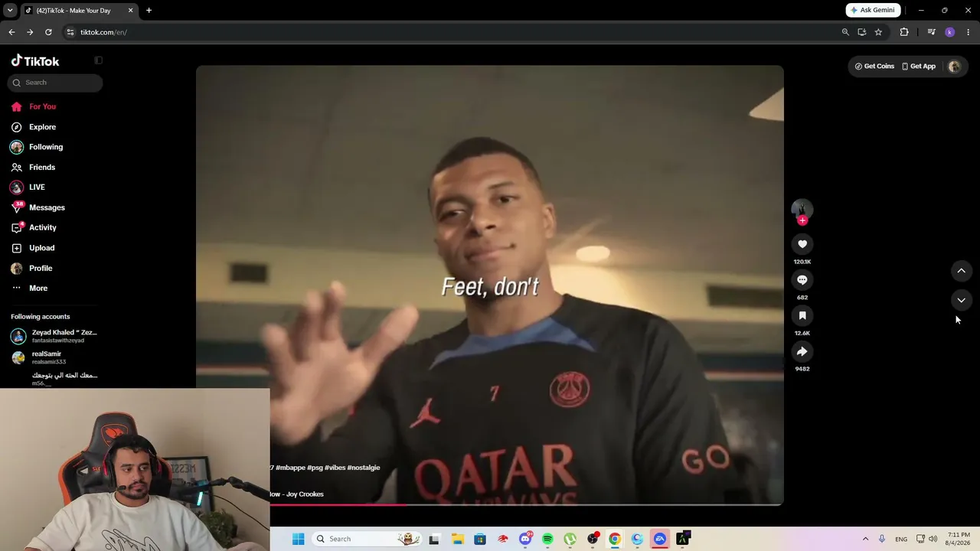Open the tab search dropdown arrow
The height and width of the screenshot is (551, 980).
pos(10,11)
